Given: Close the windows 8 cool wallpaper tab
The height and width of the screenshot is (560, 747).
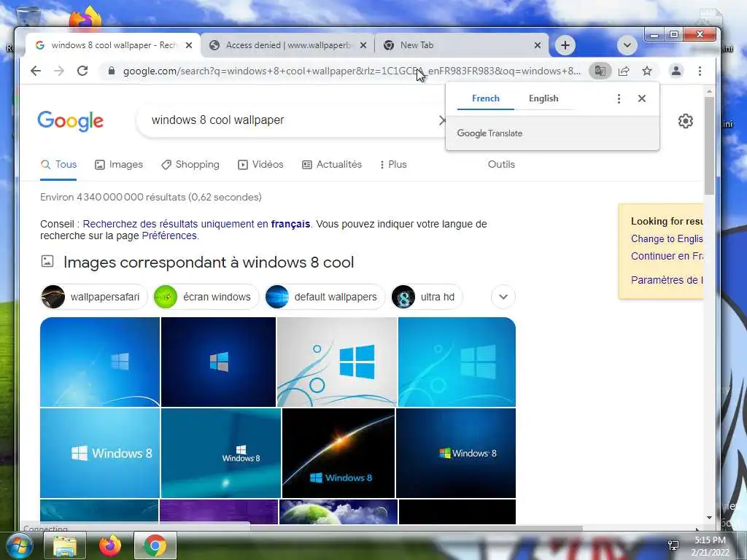Looking at the screenshot, I should [x=189, y=45].
